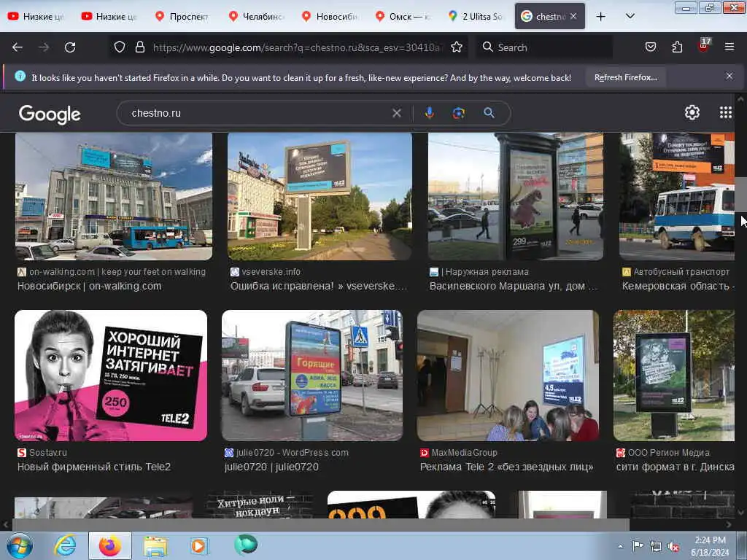
Task: Open the Google apps grid
Action: [x=726, y=112]
